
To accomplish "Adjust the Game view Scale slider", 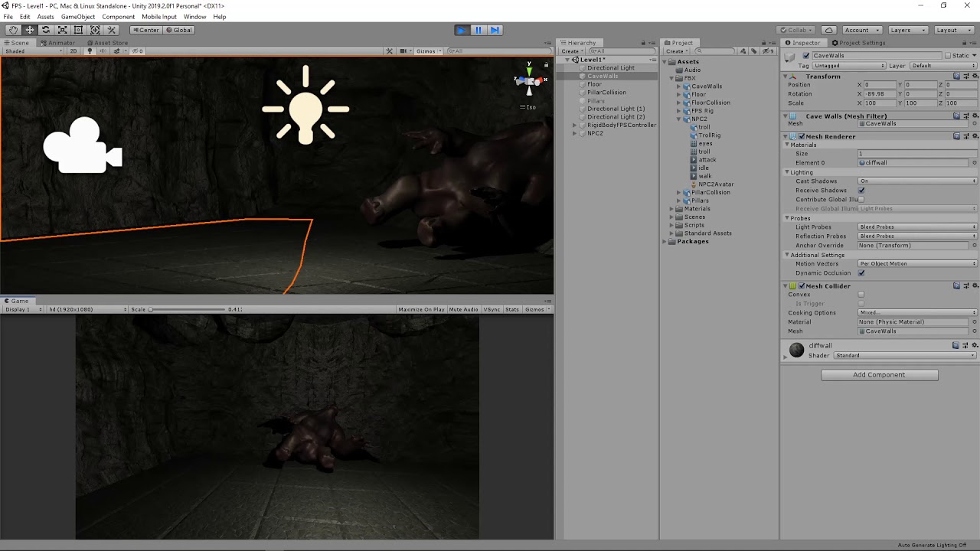I will 188,309.
